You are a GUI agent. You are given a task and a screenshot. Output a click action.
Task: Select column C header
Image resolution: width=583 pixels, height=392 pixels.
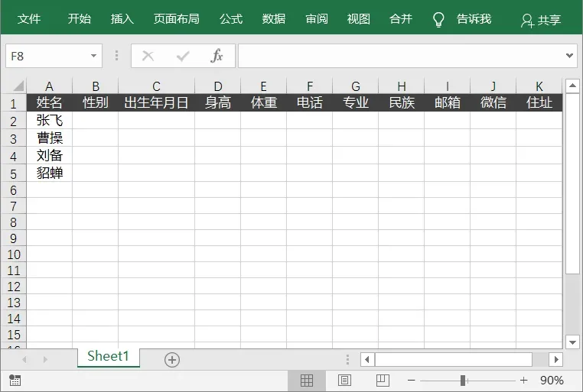[x=157, y=86]
